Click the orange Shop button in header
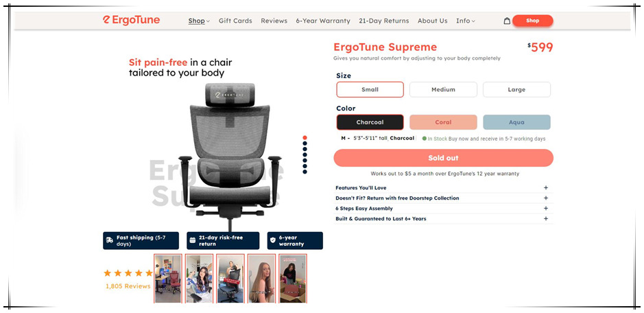Viewport: 644px width, 313px height. 533,21
